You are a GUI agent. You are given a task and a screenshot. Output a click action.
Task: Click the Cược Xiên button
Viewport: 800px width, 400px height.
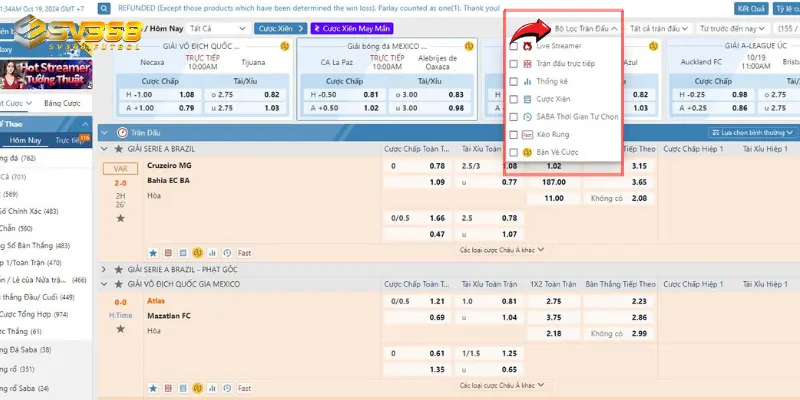(x=280, y=30)
